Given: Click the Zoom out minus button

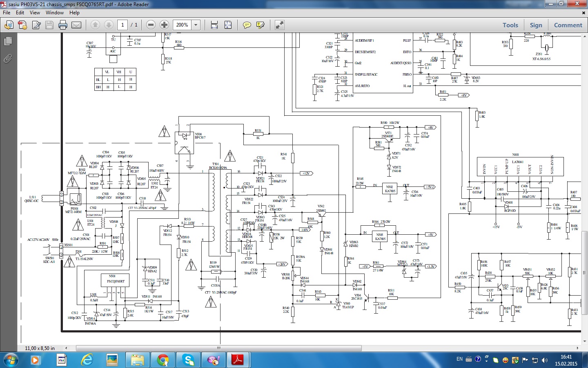Looking at the screenshot, I should 151,25.
